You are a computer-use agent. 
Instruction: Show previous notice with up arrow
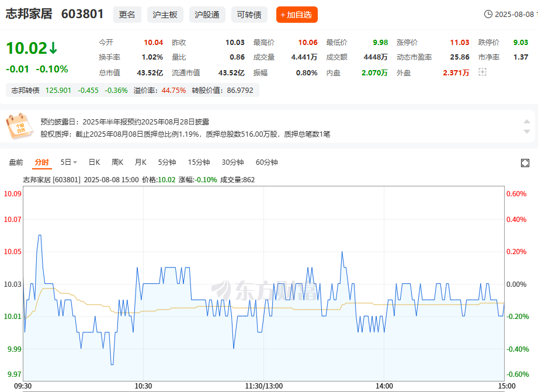click(x=527, y=122)
